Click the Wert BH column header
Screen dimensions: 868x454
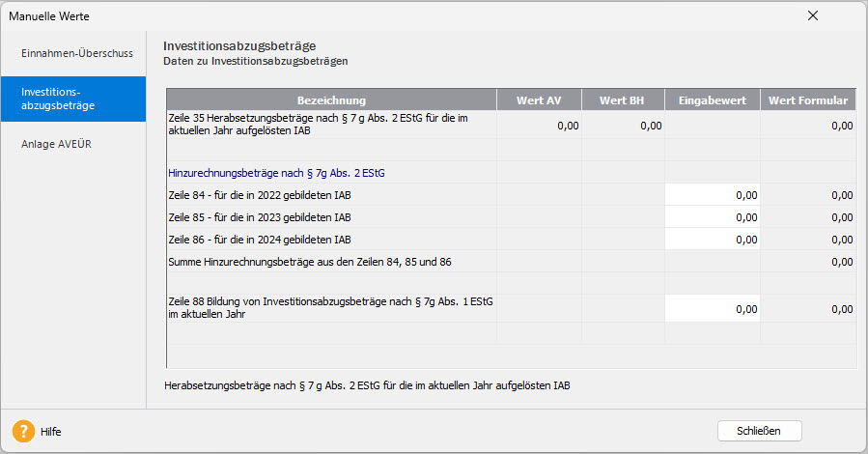click(x=622, y=100)
